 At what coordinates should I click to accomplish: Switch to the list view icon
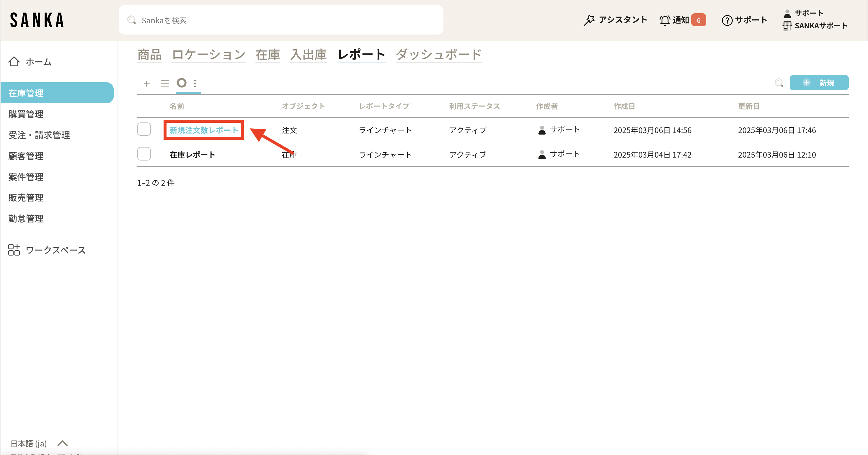pos(165,83)
